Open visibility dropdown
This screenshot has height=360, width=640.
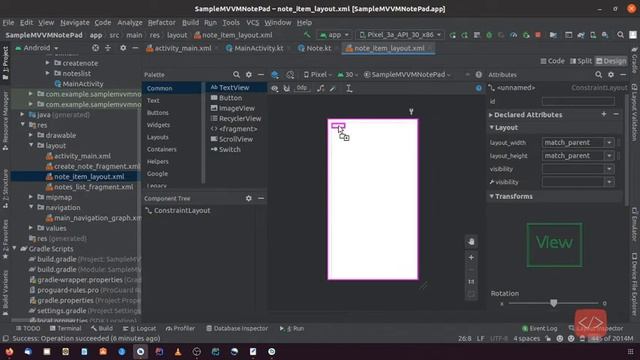609,169
